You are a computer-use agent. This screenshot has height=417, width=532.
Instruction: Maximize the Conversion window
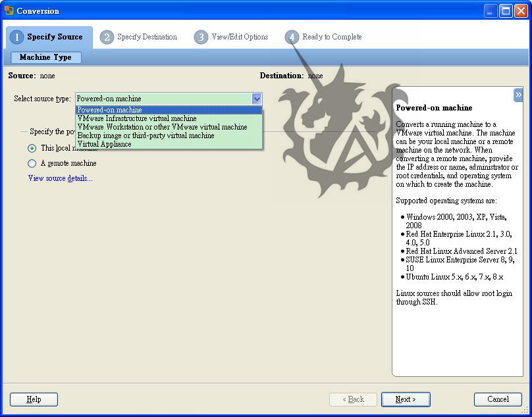coord(506,11)
